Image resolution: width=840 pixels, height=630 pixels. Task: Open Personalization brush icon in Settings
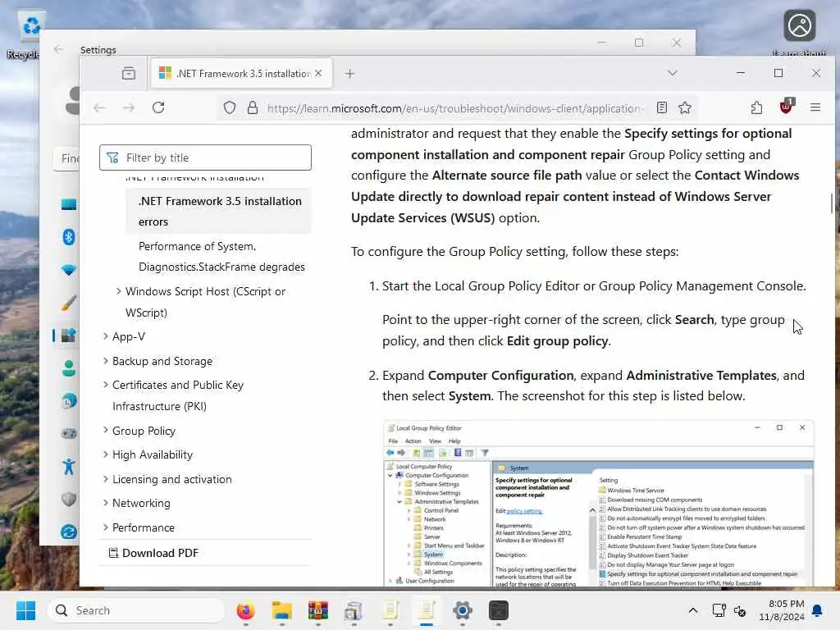69,303
